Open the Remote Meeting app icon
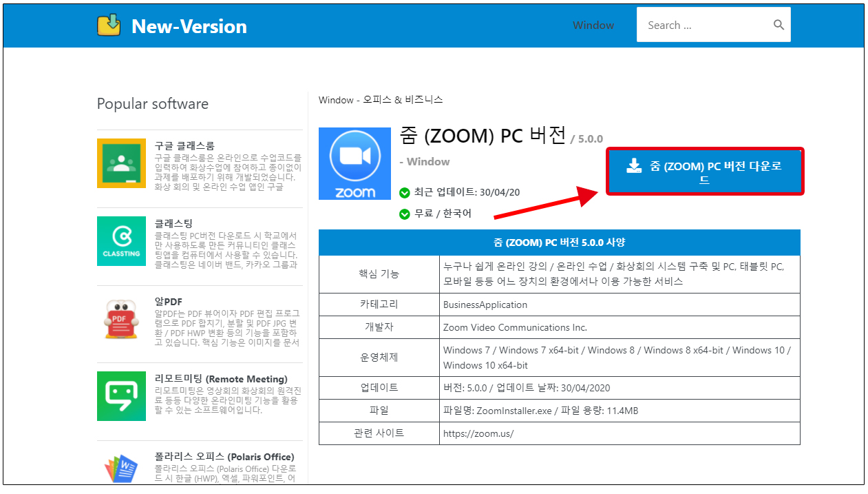Image resolution: width=868 pixels, height=494 pixels. 121,396
